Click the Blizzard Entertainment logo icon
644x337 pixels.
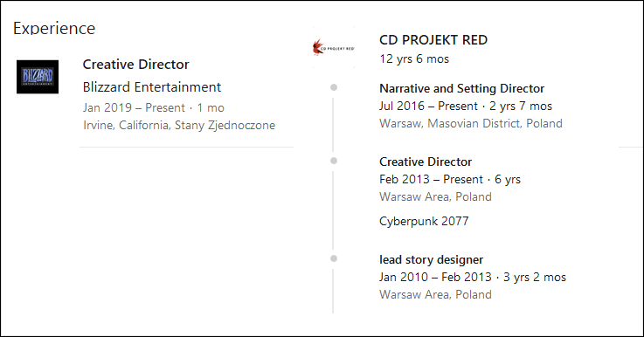38,77
